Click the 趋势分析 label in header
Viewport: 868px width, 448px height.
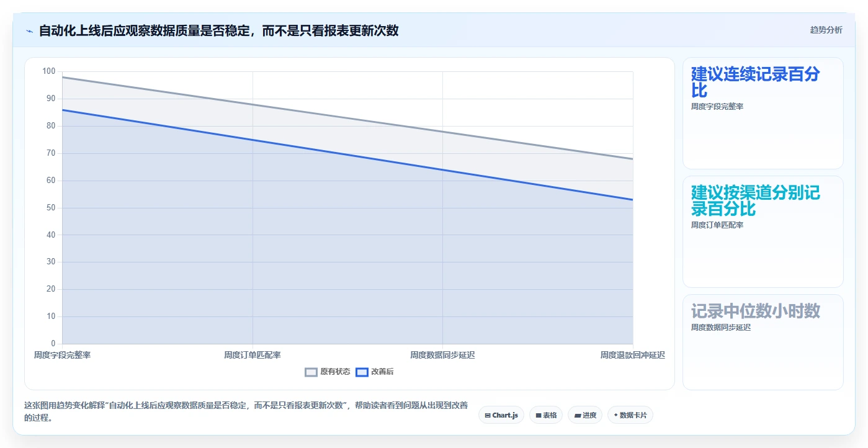[x=826, y=30]
